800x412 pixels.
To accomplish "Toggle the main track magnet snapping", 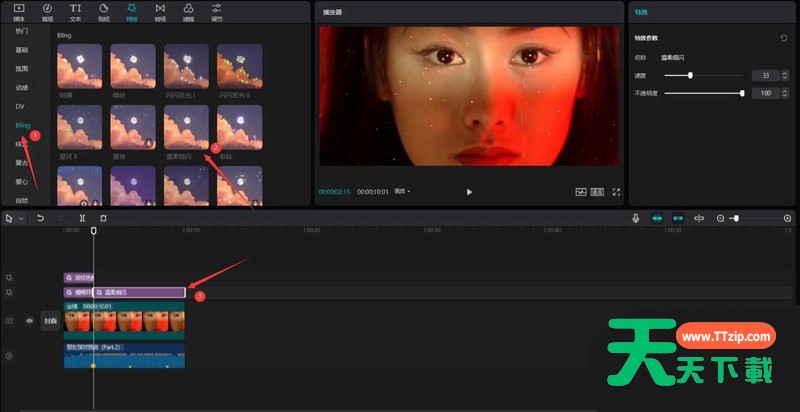I will click(657, 217).
